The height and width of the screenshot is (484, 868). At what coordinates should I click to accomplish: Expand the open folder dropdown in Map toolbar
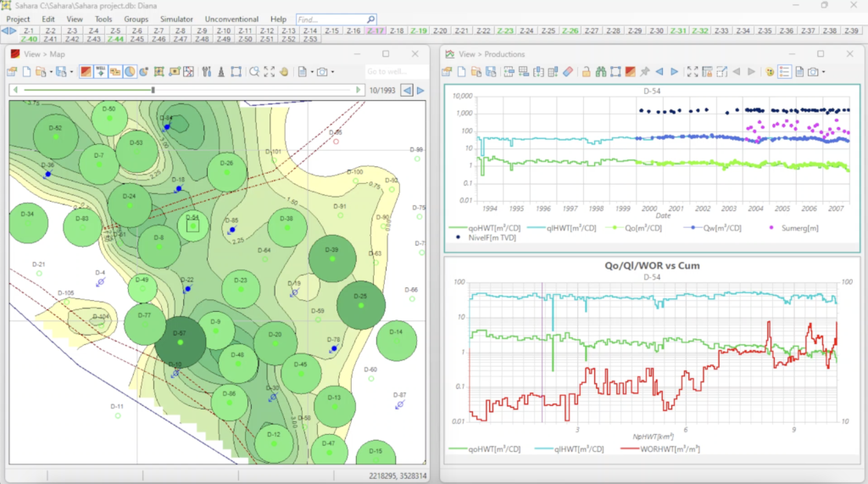pos(51,72)
